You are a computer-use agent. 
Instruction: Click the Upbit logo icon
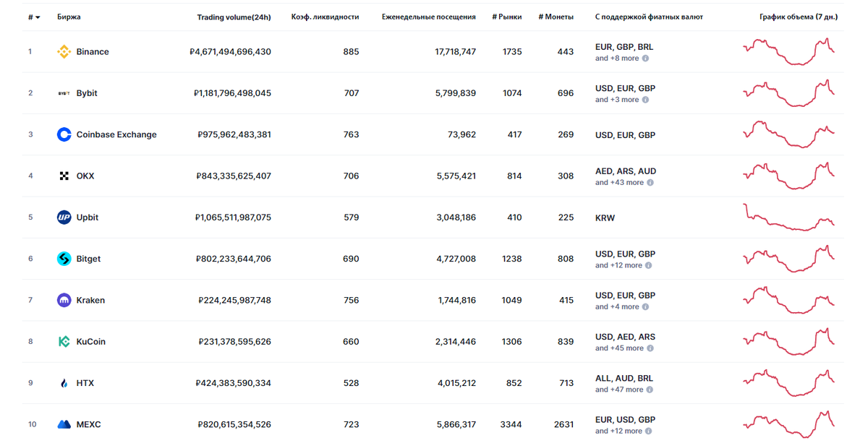coord(64,218)
